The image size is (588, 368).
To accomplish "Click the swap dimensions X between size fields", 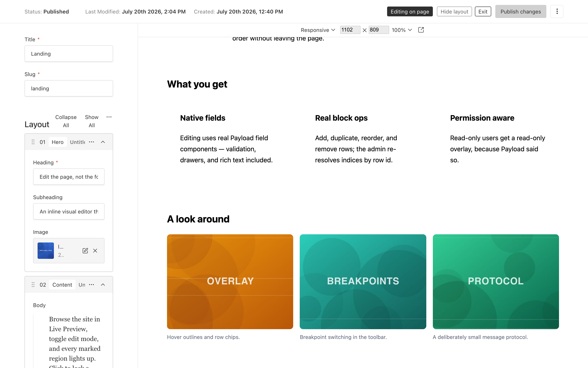I will (364, 30).
